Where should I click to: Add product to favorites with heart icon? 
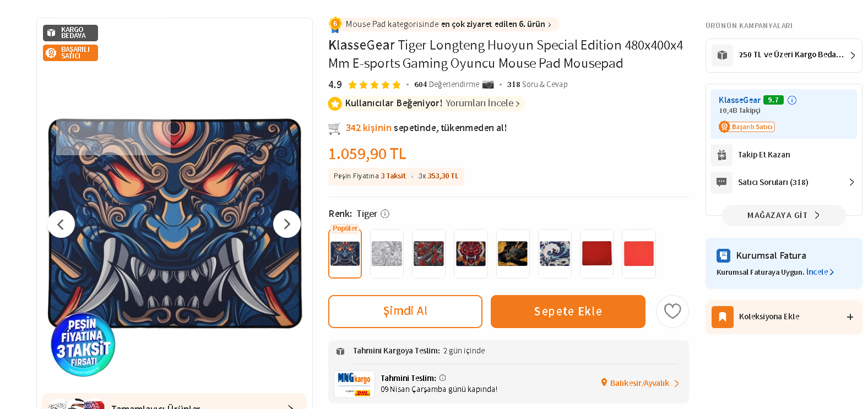pyautogui.click(x=672, y=312)
